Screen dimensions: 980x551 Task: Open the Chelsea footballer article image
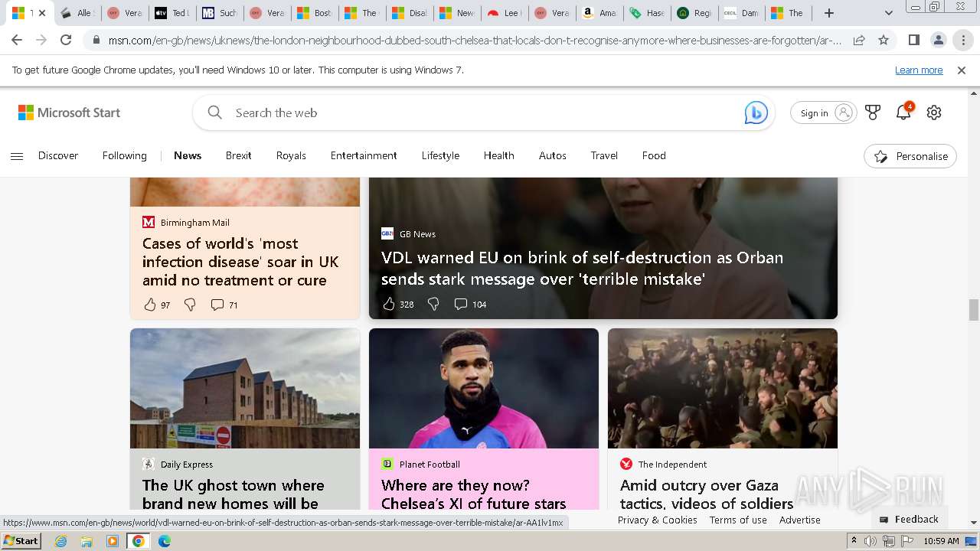pyautogui.click(x=484, y=389)
